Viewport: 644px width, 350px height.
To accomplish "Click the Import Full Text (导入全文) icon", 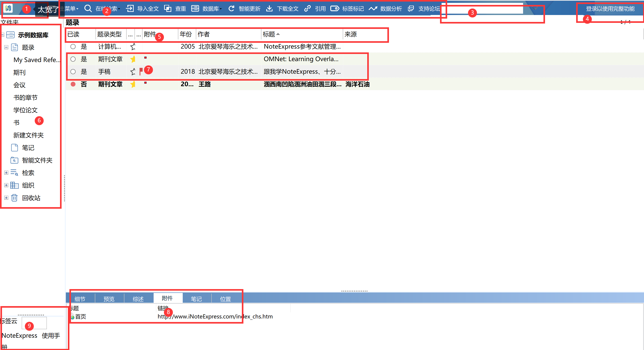I will click(x=130, y=9).
